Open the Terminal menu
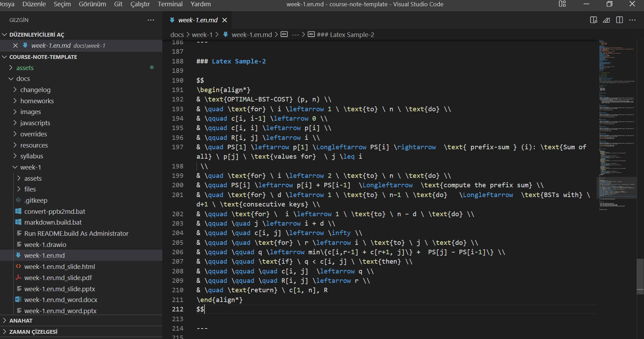644x339 pixels. [x=170, y=4]
